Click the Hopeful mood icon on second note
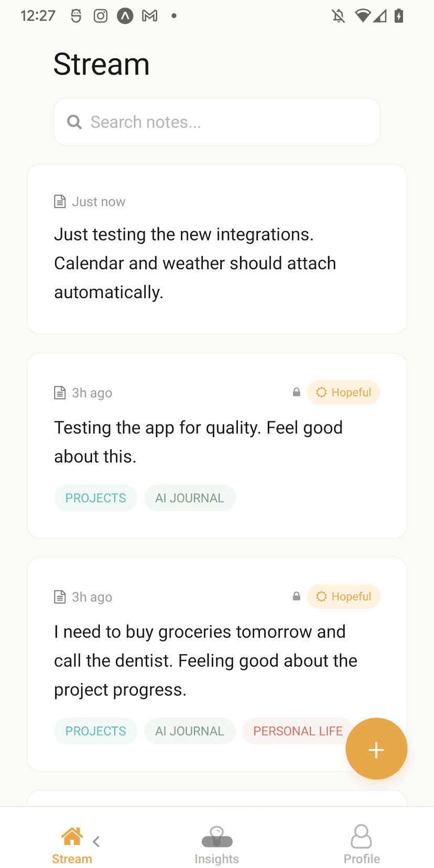 click(x=321, y=392)
